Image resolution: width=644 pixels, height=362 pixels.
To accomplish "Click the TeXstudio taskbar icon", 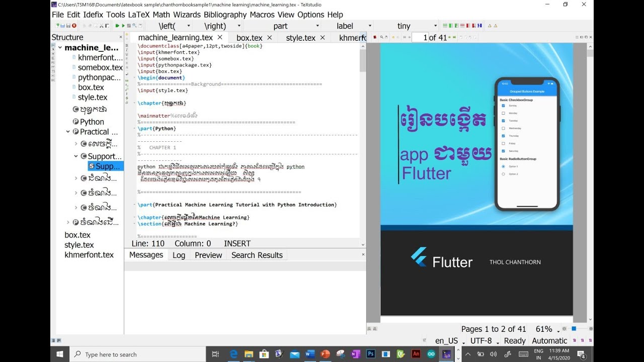I will tap(446, 354).
